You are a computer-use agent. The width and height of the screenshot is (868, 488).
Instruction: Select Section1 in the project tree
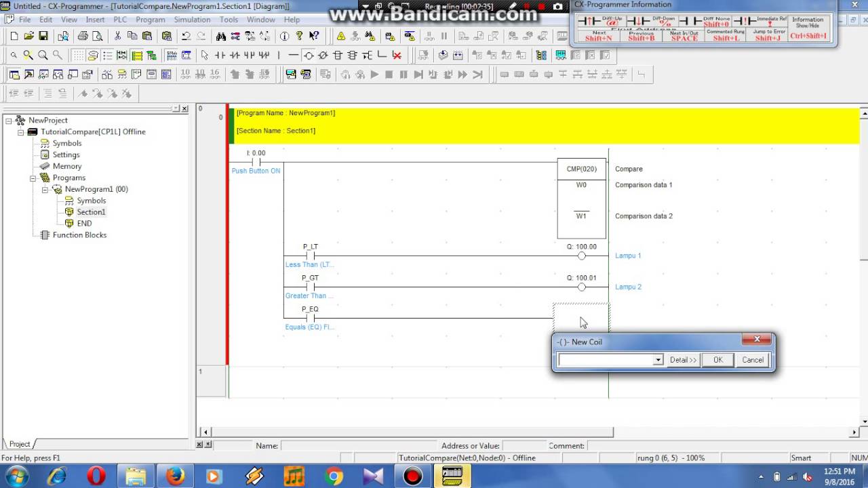[x=90, y=212]
